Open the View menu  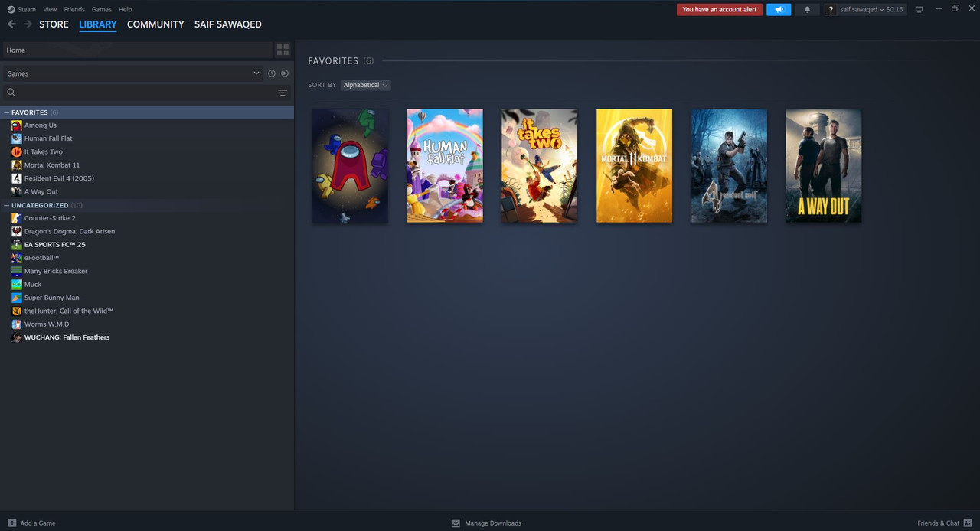[50, 9]
